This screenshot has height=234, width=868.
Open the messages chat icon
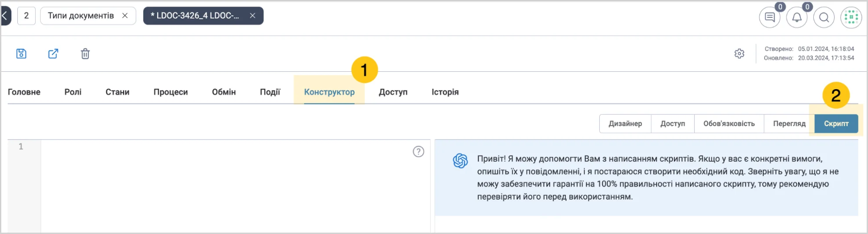click(x=769, y=17)
